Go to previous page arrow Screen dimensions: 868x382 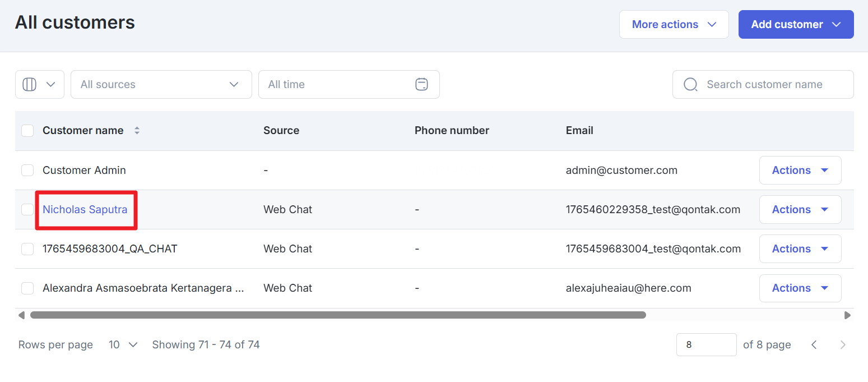pyautogui.click(x=814, y=345)
